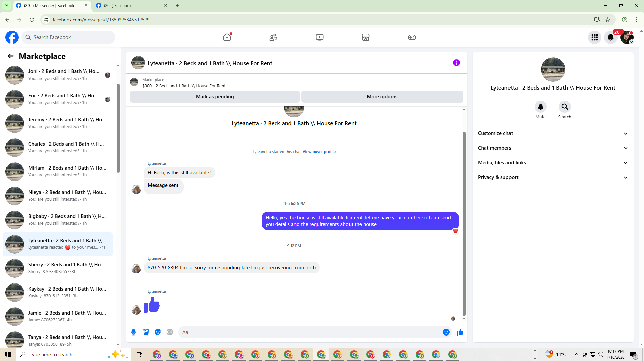
Task: Bookmark this page star icon
Action: click(x=608, y=20)
